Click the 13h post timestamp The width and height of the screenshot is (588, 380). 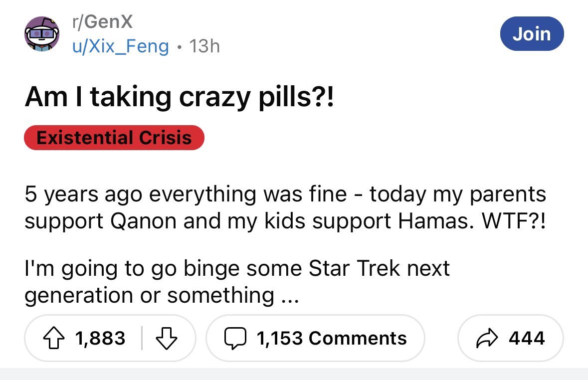pos(204,46)
